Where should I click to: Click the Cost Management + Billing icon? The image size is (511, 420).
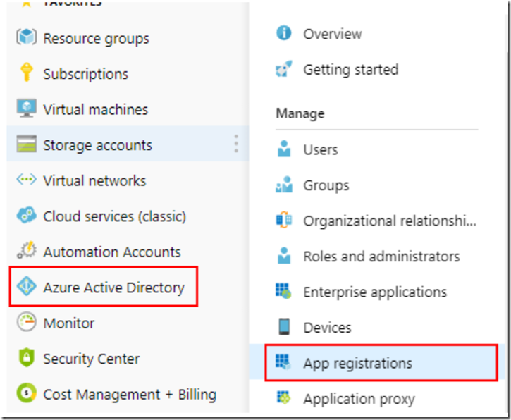coord(26,393)
